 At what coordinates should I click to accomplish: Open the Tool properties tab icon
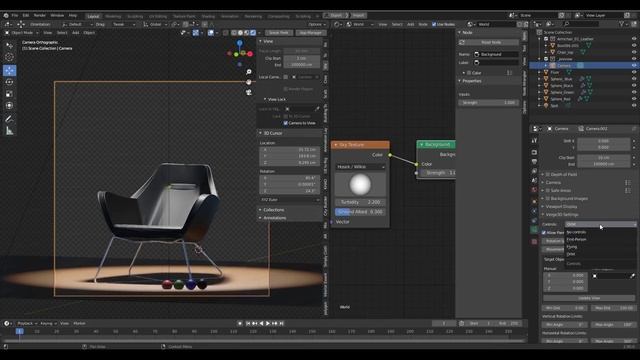(534, 140)
